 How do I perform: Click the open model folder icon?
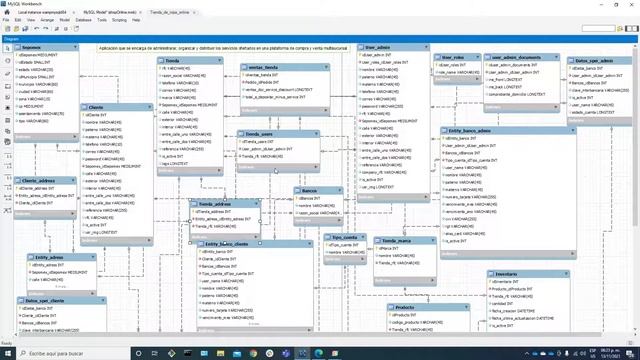point(16,29)
